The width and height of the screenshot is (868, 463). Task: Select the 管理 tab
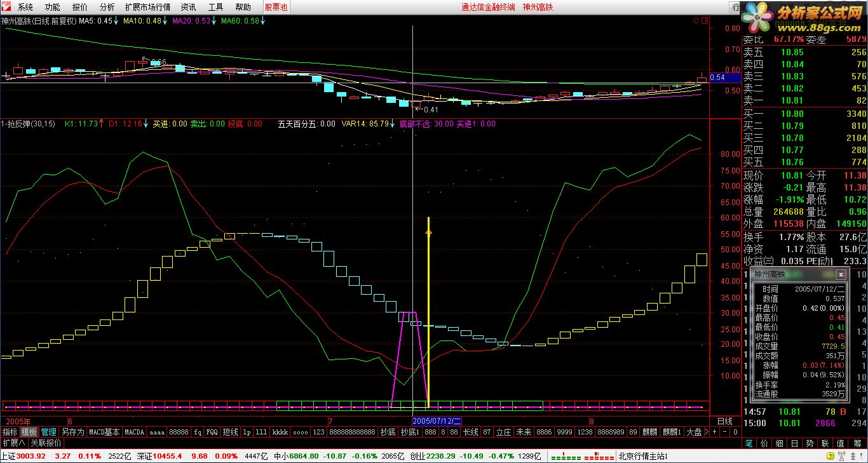coord(49,432)
